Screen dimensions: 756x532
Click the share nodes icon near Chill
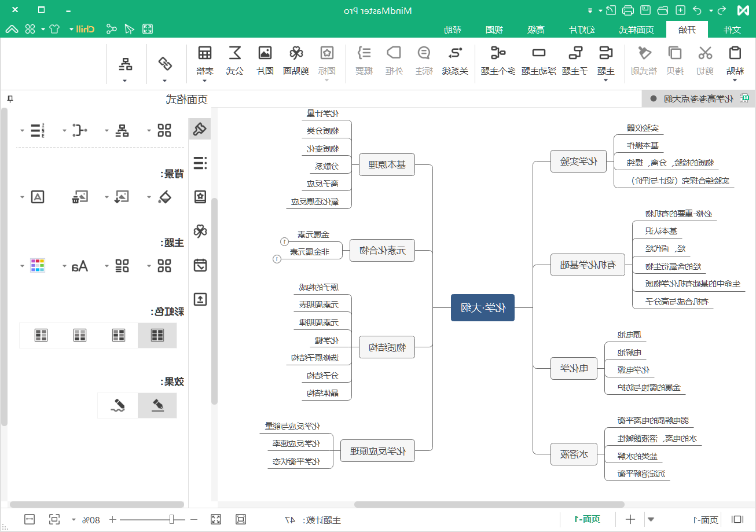[x=112, y=29]
